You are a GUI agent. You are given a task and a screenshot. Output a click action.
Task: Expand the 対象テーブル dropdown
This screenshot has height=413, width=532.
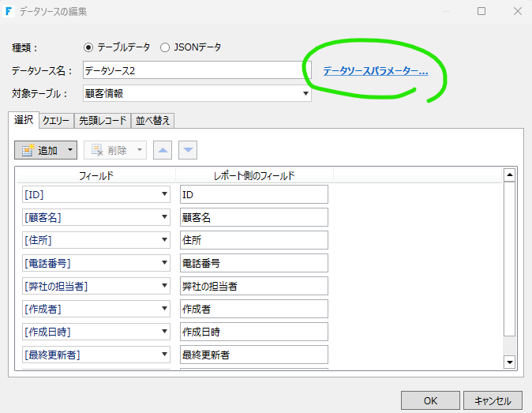click(x=305, y=94)
